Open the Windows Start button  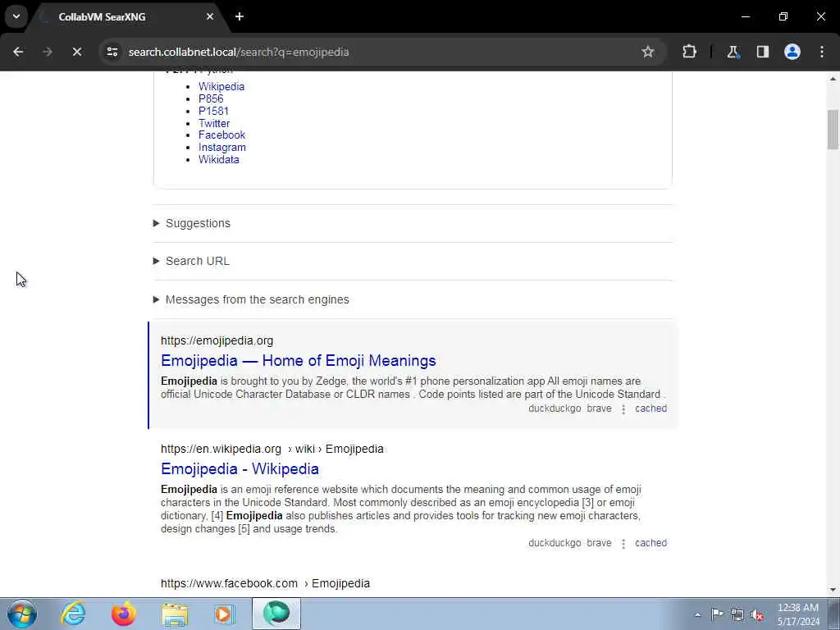pyautogui.click(x=22, y=614)
